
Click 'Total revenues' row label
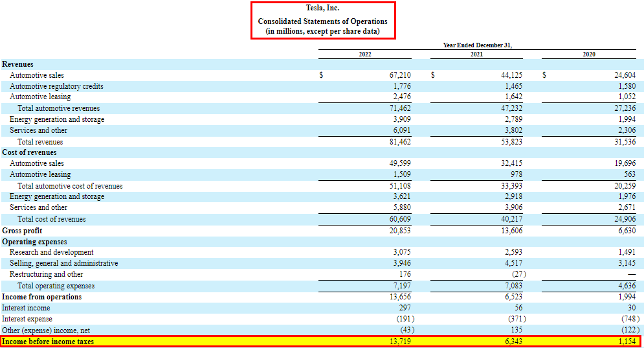(40, 142)
